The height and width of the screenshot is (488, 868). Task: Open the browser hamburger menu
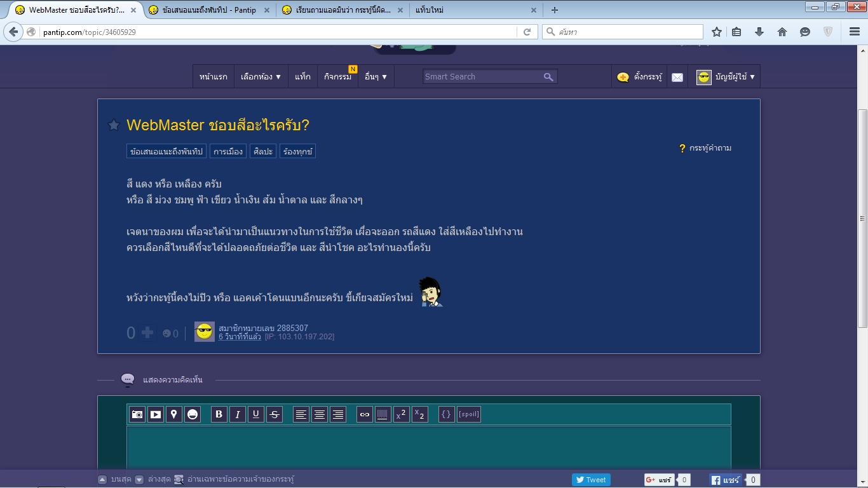click(x=855, y=32)
